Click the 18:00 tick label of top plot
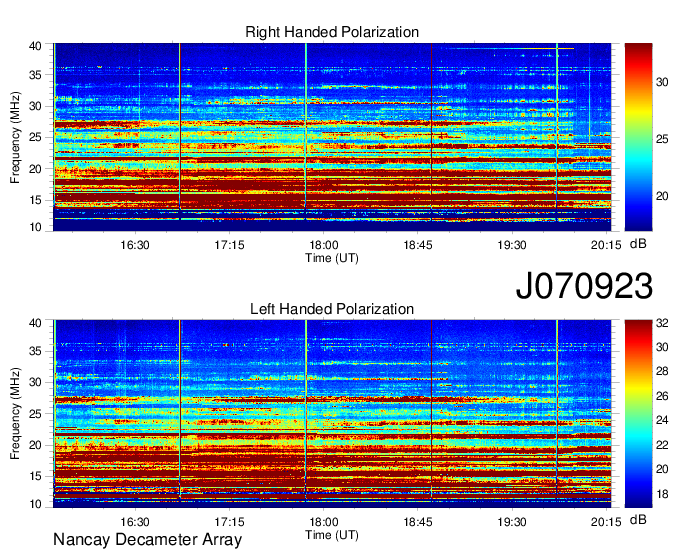This screenshot has height=552, width=680. click(x=324, y=245)
